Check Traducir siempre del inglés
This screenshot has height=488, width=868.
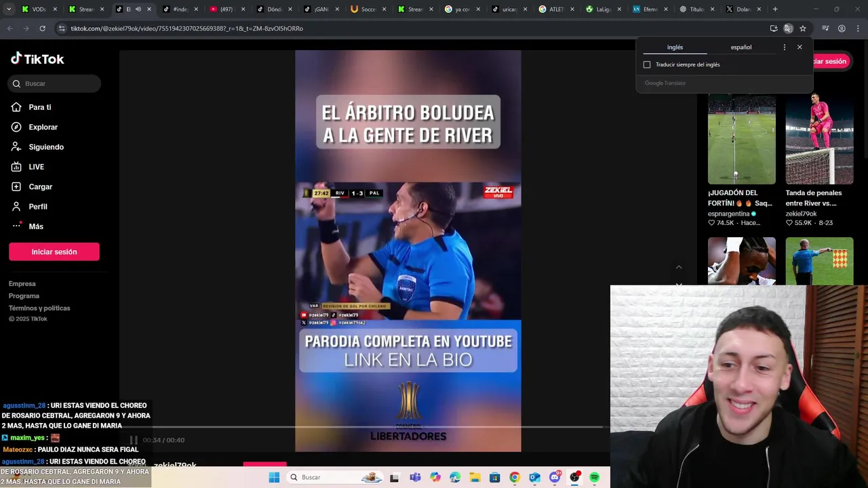click(647, 64)
